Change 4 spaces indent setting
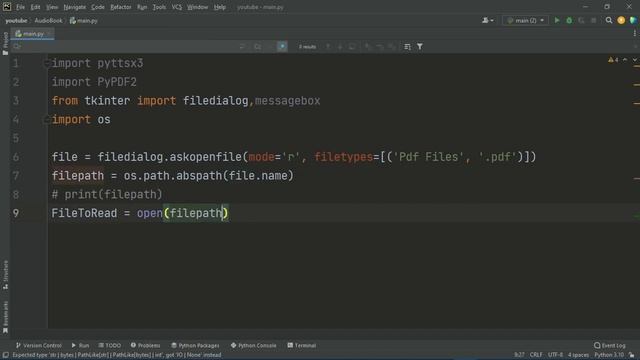 click(578, 355)
